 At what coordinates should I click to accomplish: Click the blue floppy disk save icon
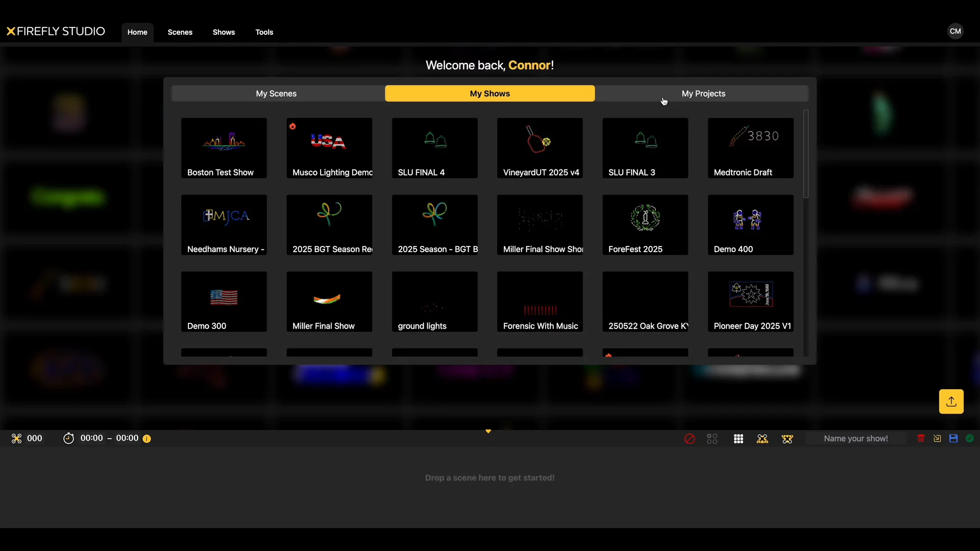point(953,438)
